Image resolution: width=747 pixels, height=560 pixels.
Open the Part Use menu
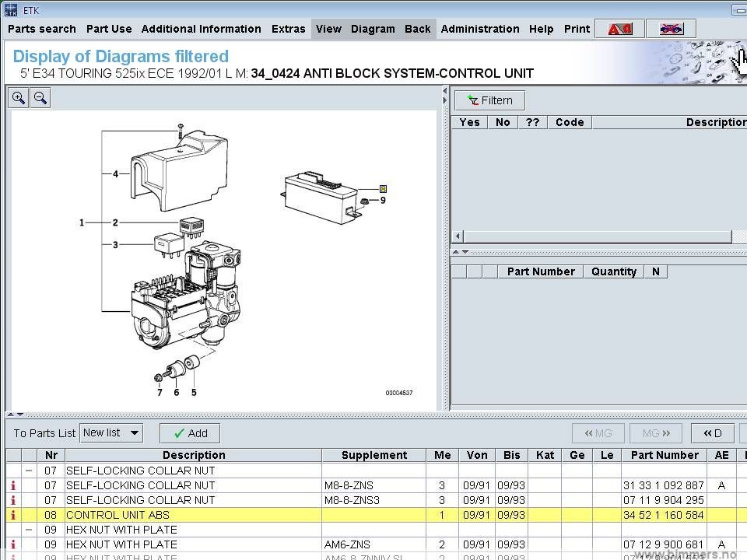tap(109, 29)
